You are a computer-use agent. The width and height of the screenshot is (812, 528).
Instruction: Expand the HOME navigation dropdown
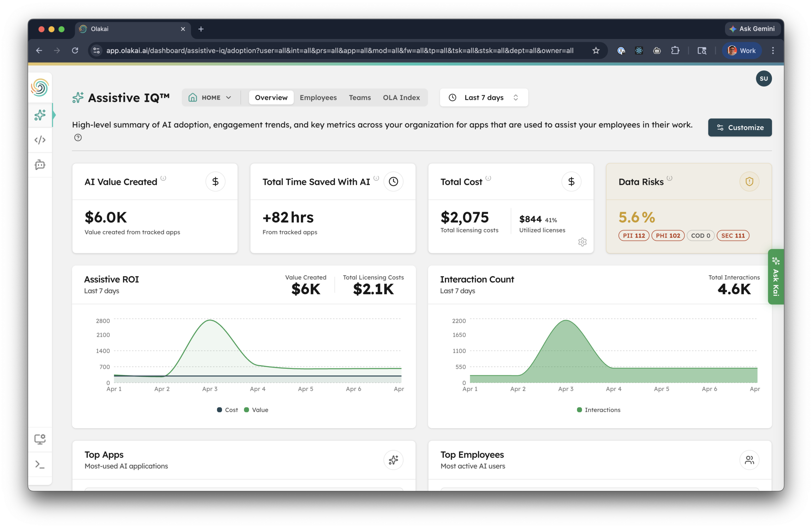click(211, 97)
